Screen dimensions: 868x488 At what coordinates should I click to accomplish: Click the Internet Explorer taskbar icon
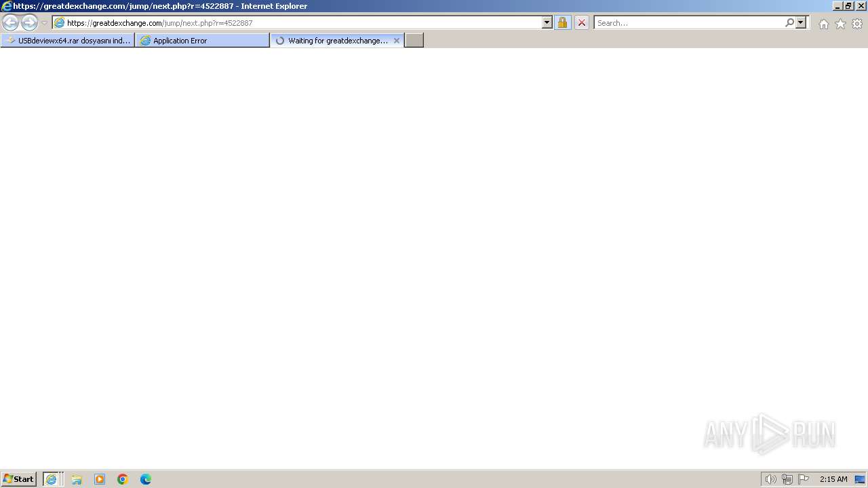[x=52, y=479]
